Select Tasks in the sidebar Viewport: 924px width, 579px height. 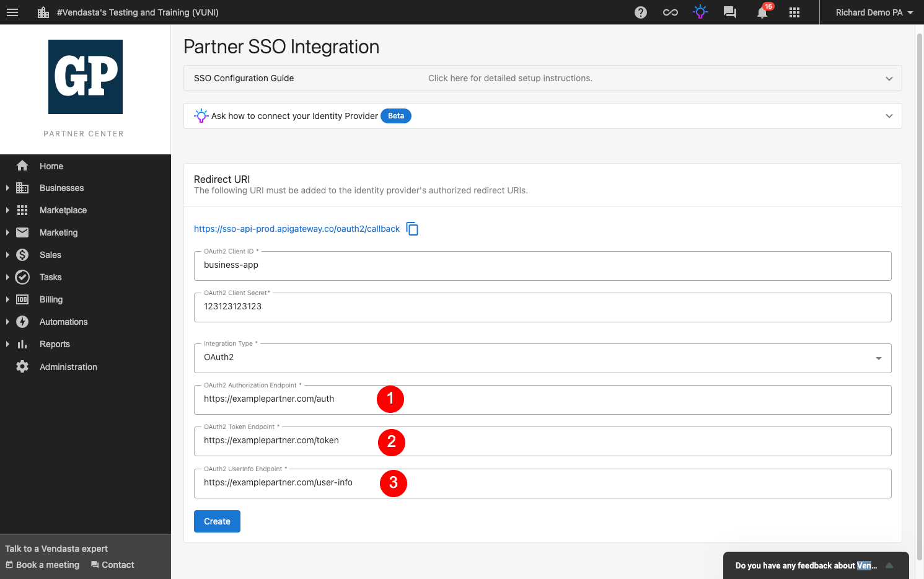click(x=50, y=277)
